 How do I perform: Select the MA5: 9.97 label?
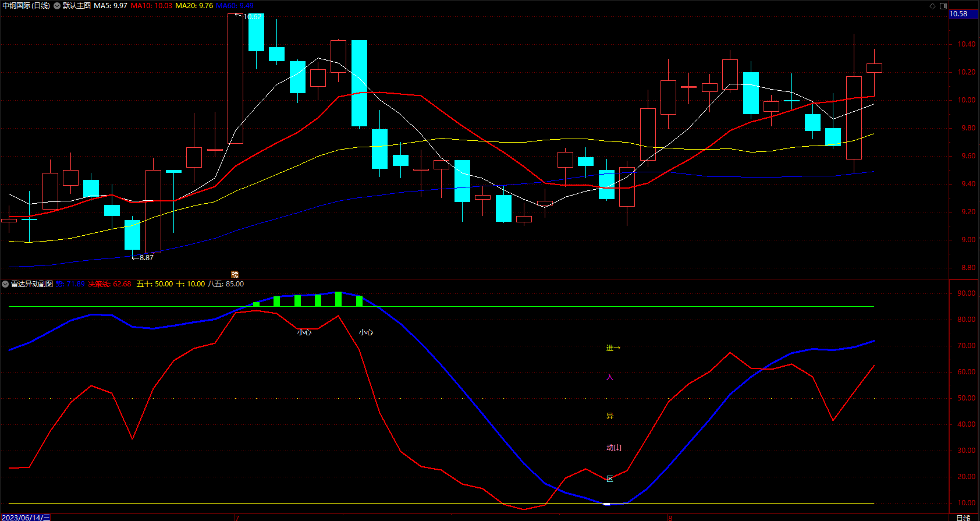tap(111, 6)
